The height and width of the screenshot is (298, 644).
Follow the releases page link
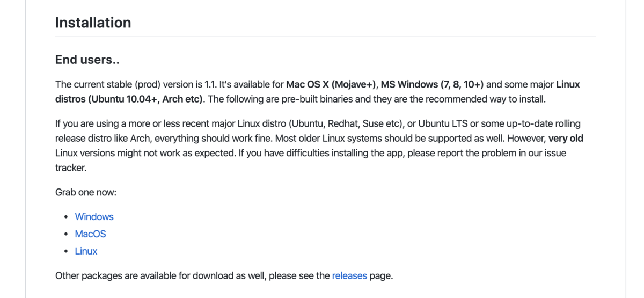[349, 276]
